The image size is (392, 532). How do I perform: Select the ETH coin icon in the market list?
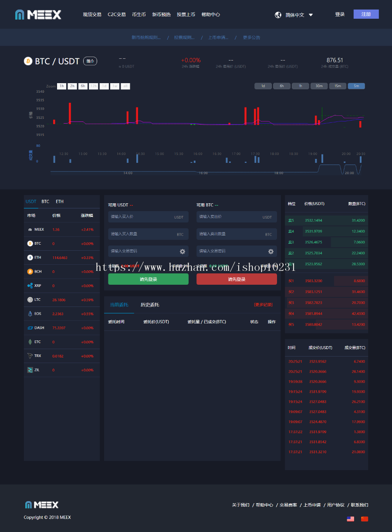point(30,257)
